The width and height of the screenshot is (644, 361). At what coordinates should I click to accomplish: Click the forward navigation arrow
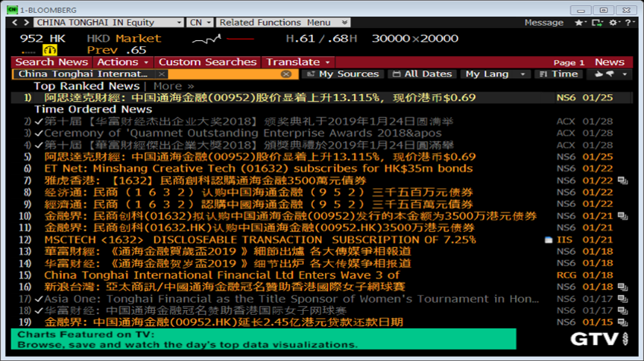coord(26,23)
